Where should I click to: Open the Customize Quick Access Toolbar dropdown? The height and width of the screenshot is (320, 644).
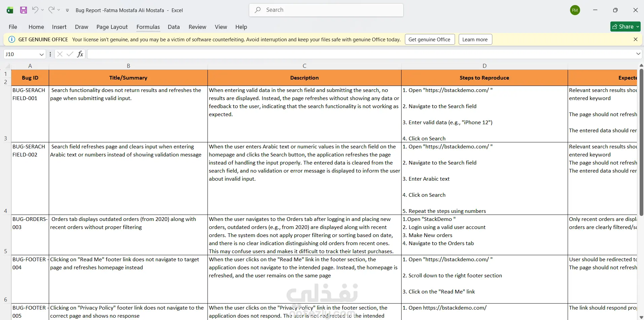point(67,10)
